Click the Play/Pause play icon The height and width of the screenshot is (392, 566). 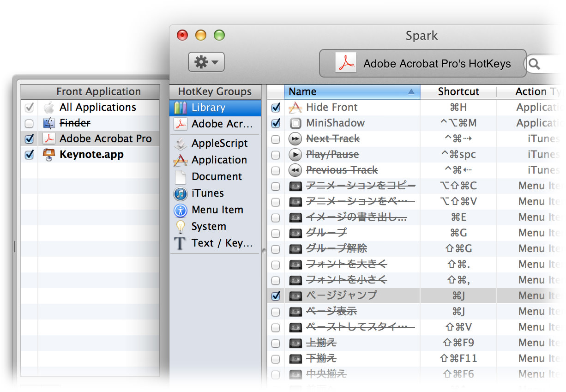point(295,155)
